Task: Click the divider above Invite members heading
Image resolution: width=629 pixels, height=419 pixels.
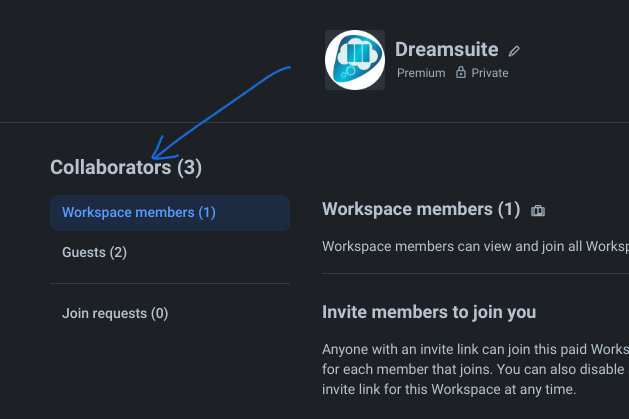Action: tap(475, 273)
